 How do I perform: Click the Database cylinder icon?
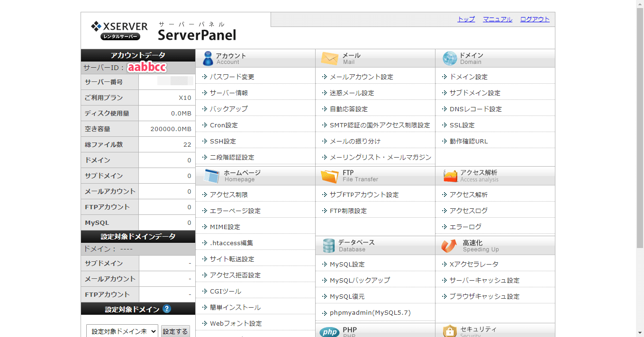328,246
